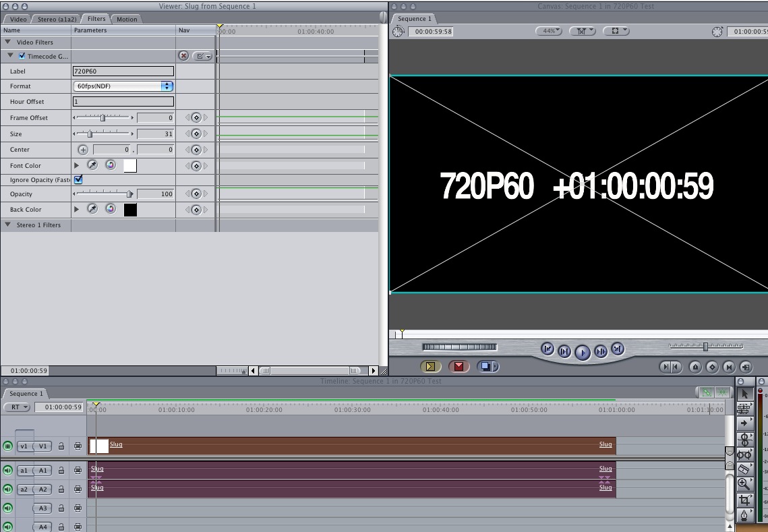The width and height of the screenshot is (768, 532).
Task: Mute the A3 audio track
Action: coord(7,508)
